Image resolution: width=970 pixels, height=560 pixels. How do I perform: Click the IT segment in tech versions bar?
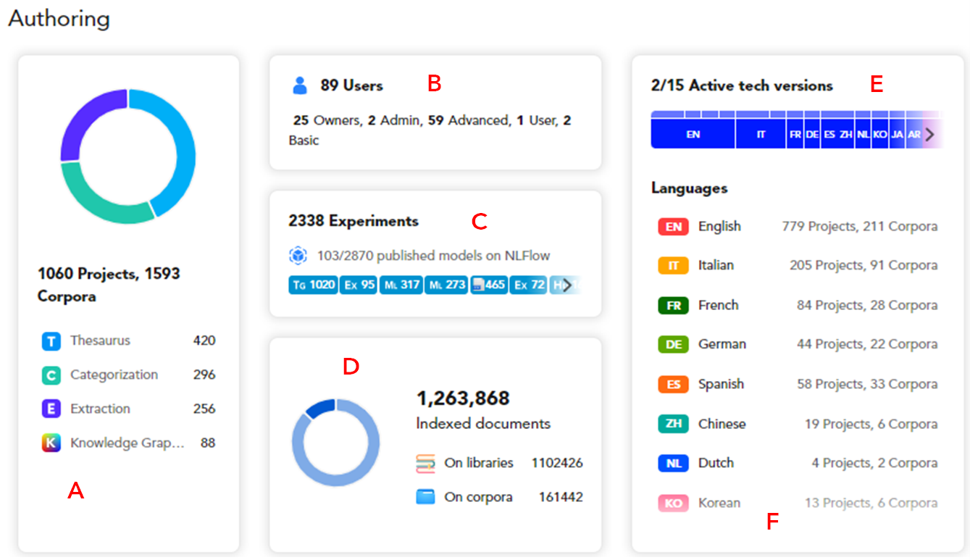click(x=761, y=135)
